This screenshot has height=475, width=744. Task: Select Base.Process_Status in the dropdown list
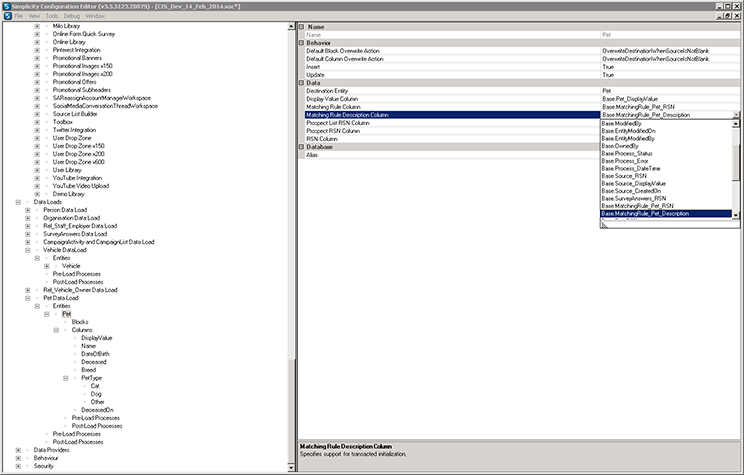pos(627,154)
